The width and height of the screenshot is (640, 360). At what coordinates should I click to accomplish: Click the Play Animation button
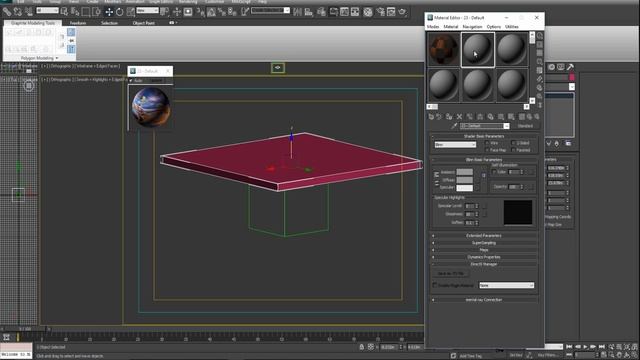pos(585,347)
